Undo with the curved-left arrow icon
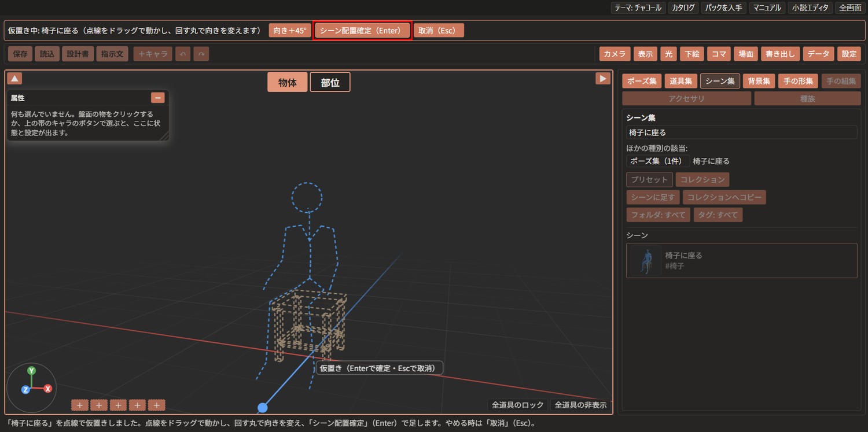This screenshot has height=432, width=868. 183,54
